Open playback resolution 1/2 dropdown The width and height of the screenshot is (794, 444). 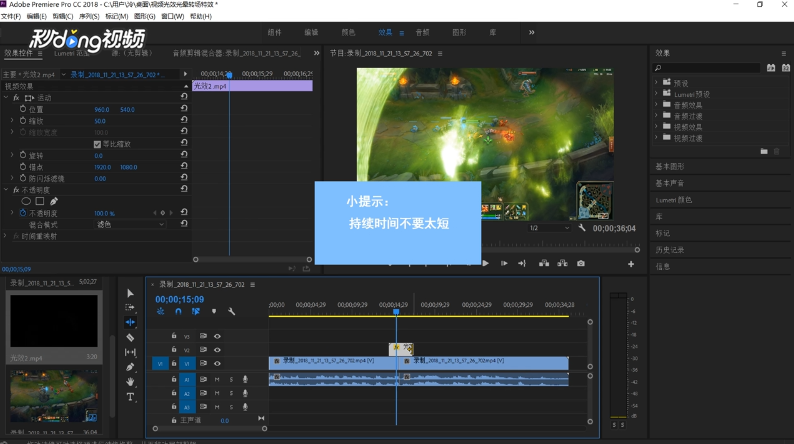pos(549,228)
